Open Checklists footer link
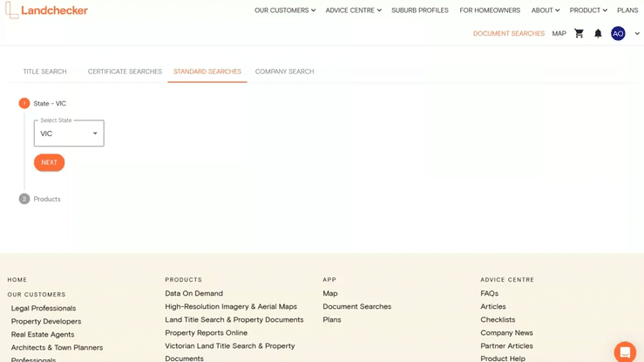Viewport: 644px width, 362px height. [x=498, y=319]
